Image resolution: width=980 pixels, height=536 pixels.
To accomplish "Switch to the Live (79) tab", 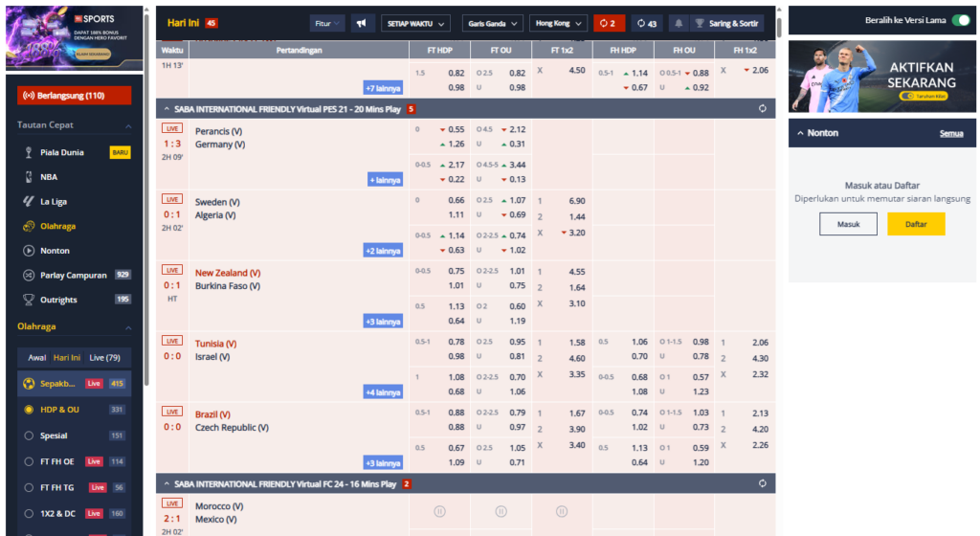I will tap(104, 357).
